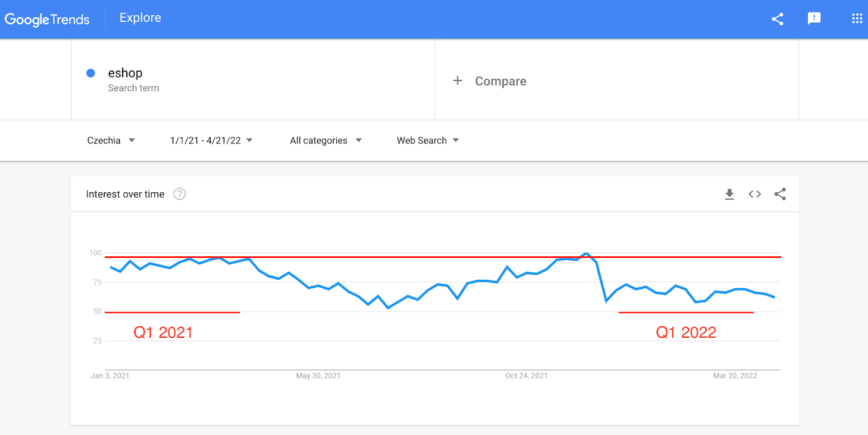
Task: Open the Web Search type dropdown
Action: [x=426, y=140]
